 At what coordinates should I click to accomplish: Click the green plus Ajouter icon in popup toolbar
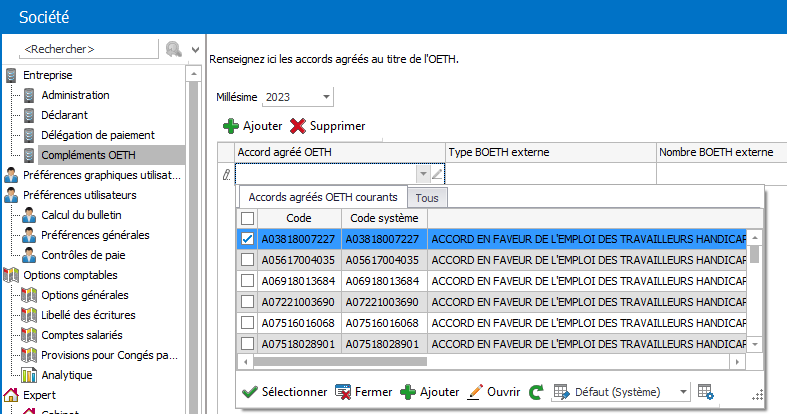[408, 392]
